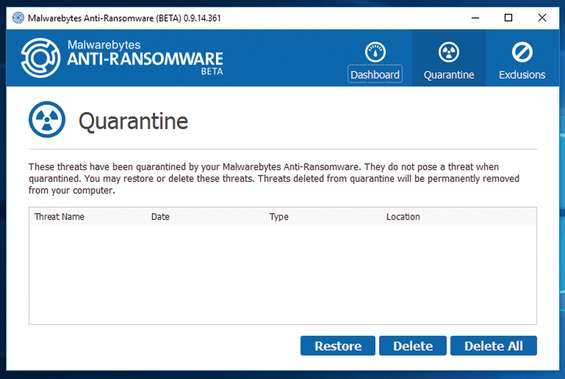Switch to the Exclusions tab label
The image size is (565, 379).
point(522,75)
